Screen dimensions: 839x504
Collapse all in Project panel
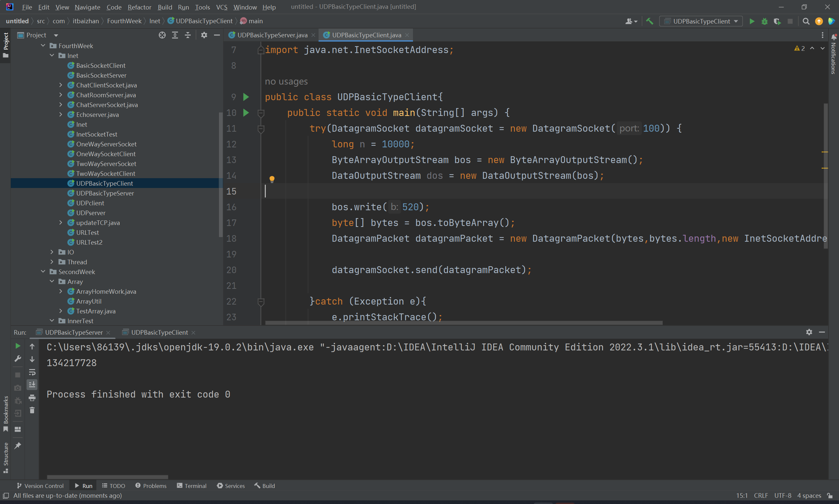point(187,35)
